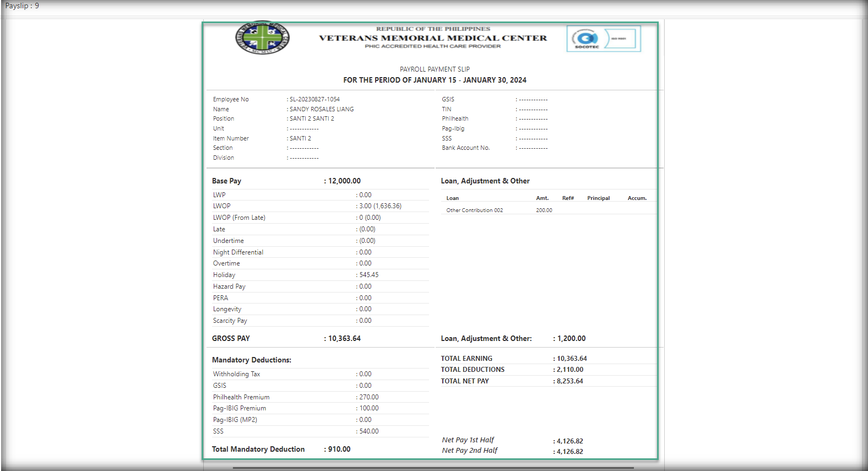Screen dimensions: 868x471
Task: Click the horizontal scrollbar below the payslip
Action: (433, 468)
